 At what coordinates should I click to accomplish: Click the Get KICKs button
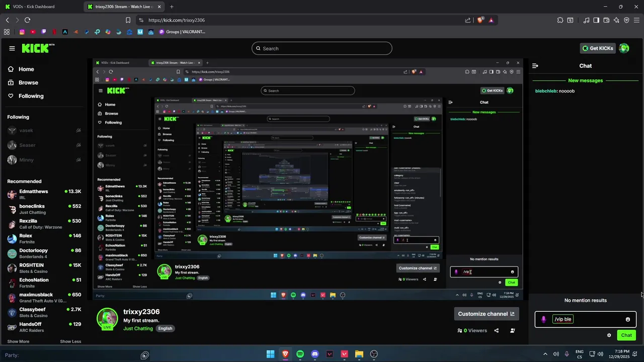coord(598,48)
